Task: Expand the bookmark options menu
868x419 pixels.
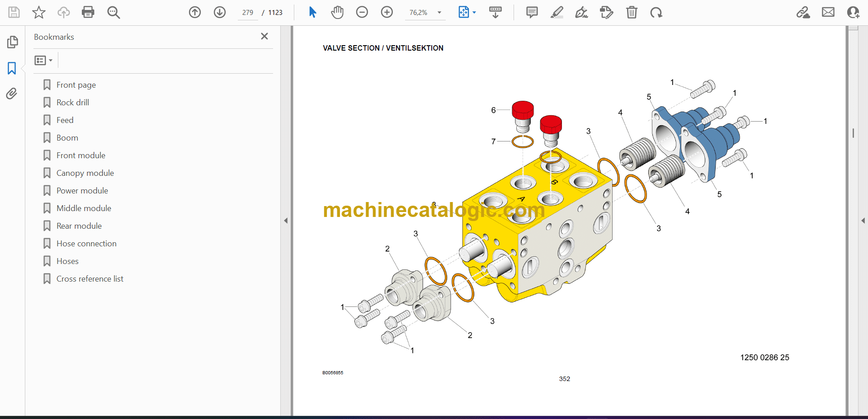Action: pos(44,60)
